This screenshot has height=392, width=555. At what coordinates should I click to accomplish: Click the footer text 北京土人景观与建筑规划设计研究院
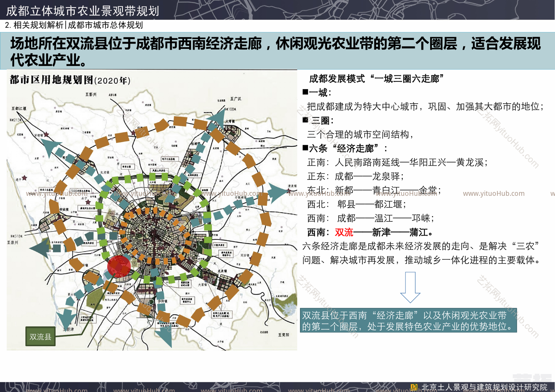[x=484, y=387]
